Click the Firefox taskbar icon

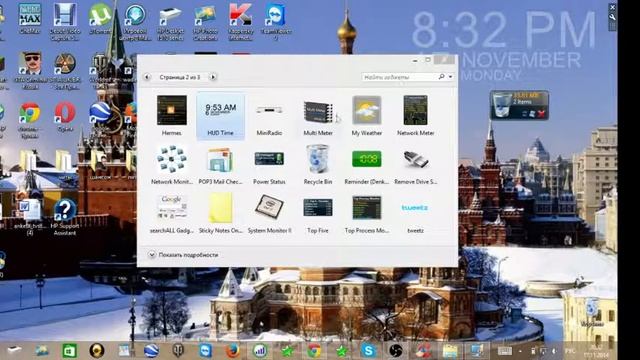(233, 350)
